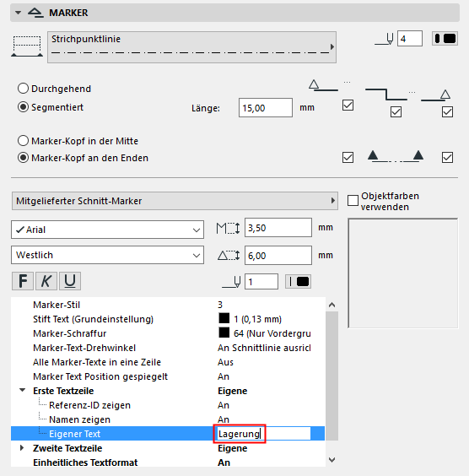Open the Mitgelieferter Schnitt-Marker selector
The height and width of the screenshot is (476, 469).
[175, 201]
